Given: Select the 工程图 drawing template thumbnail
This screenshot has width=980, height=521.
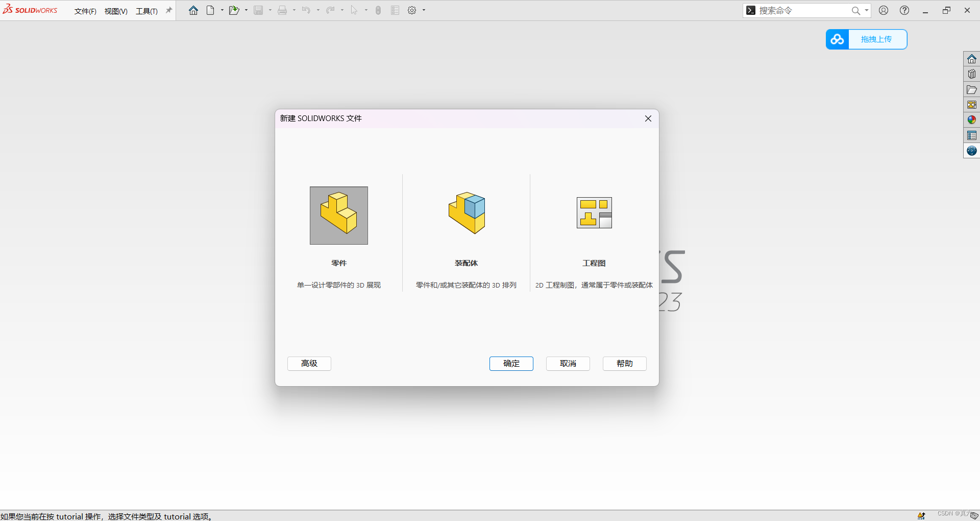Looking at the screenshot, I should tap(594, 212).
